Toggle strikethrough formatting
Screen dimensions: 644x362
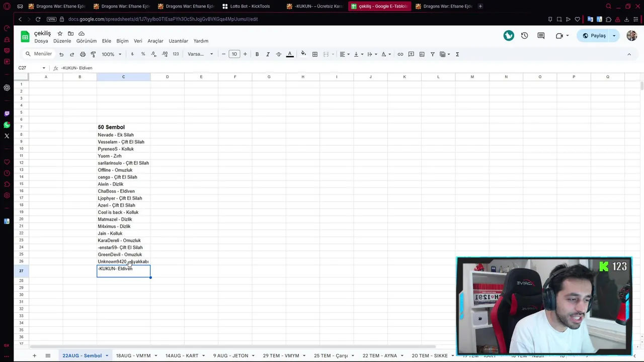click(x=279, y=54)
